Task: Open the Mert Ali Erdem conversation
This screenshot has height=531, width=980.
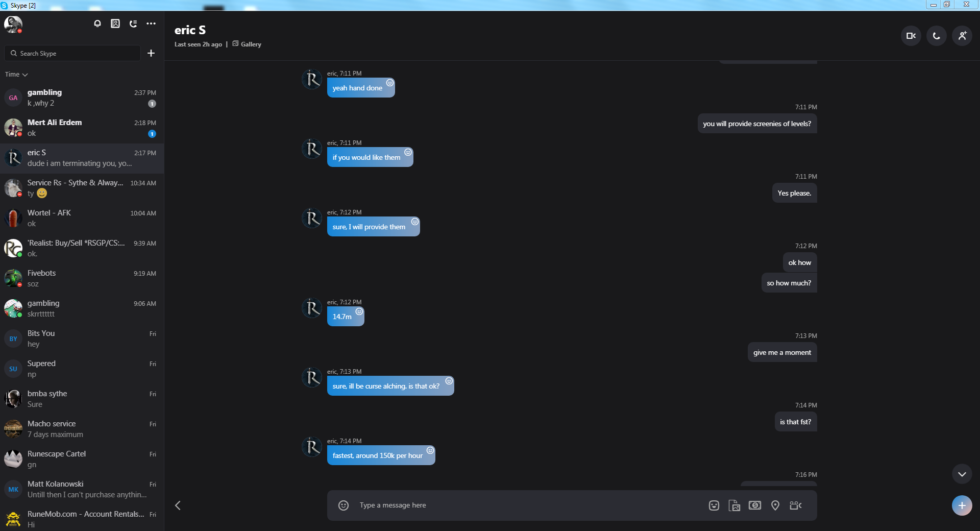Action: click(82, 128)
